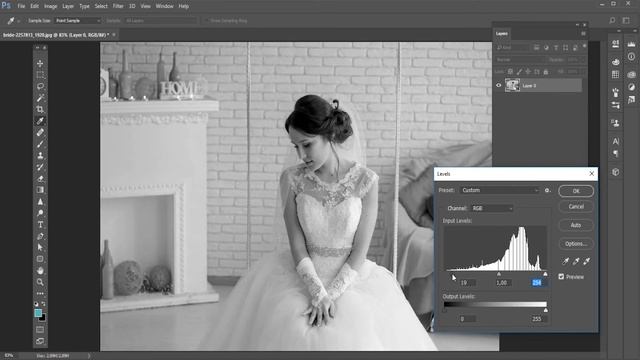Swap foreground and background colors
The height and width of the screenshot is (360, 640).
[44, 304]
